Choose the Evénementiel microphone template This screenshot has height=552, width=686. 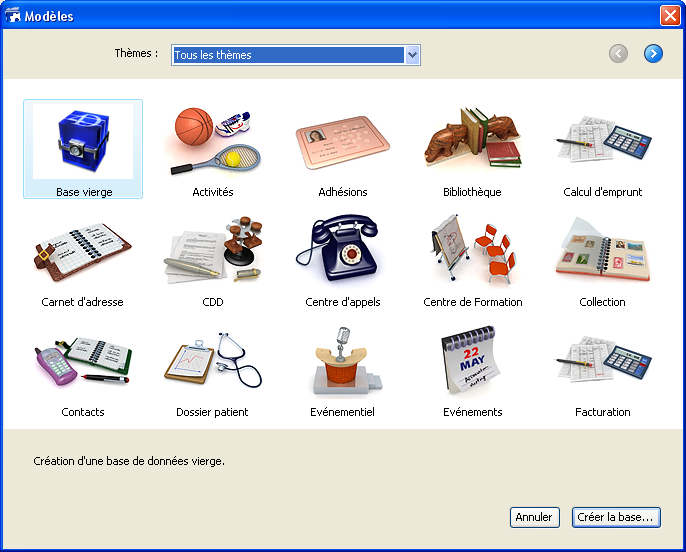343,363
